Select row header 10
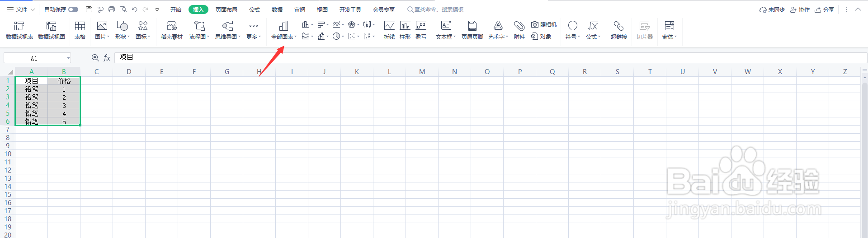 [8, 154]
